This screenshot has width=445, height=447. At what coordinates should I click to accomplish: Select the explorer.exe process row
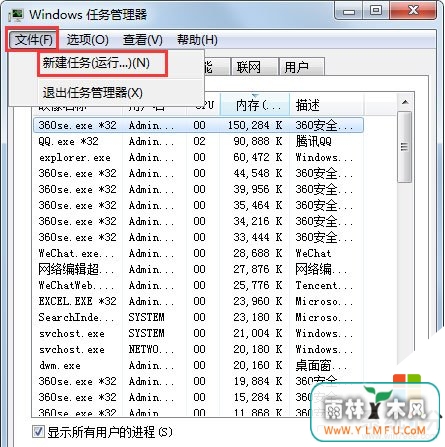pyautogui.click(x=198, y=157)
